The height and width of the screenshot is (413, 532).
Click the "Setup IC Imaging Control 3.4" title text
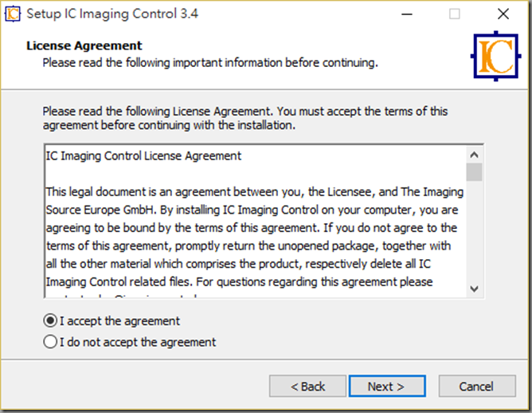[x=112, y=14]
